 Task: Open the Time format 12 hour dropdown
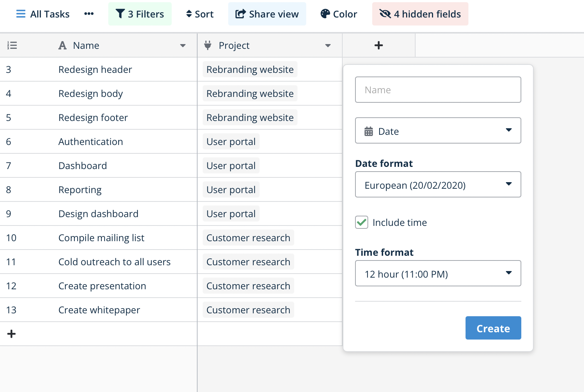point(438,273)
